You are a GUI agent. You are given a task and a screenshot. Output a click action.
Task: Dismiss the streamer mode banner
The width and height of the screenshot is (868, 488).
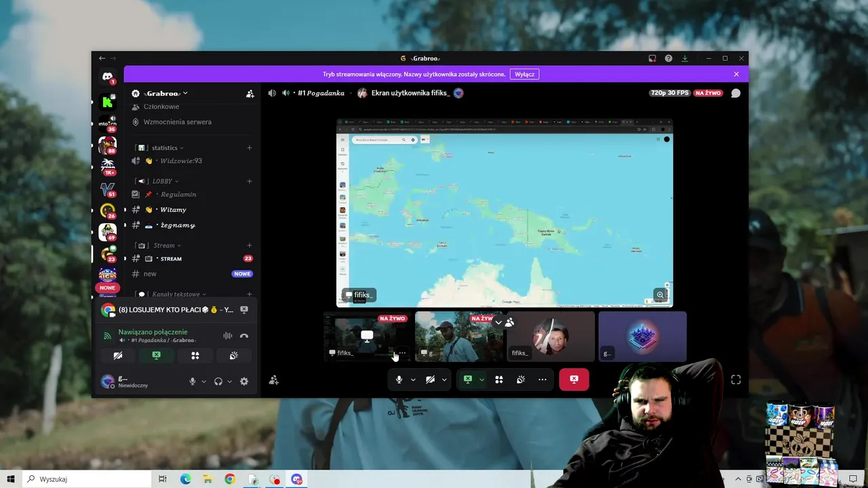736,74
